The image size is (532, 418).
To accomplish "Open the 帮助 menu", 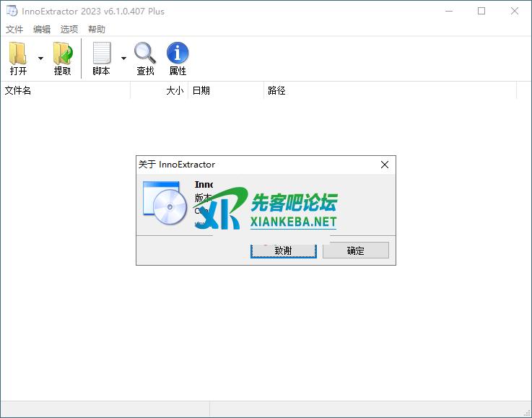I will click(x=97, y=29).
